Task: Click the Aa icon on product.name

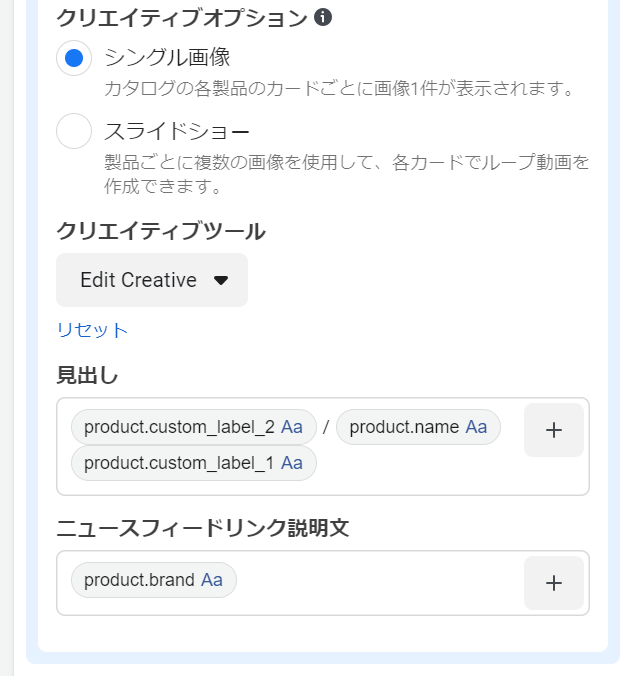Action: click(x=477, y=427)
